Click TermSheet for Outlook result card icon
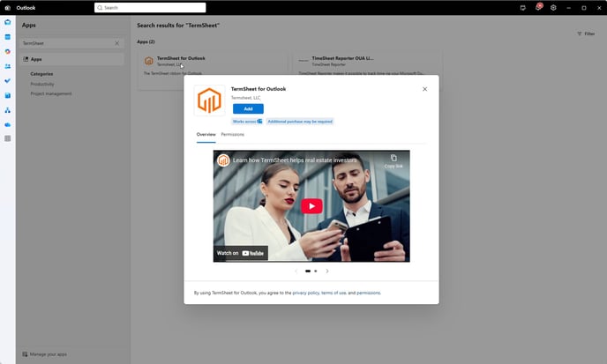This screenshot has width=607, height=364. point(148,61)
